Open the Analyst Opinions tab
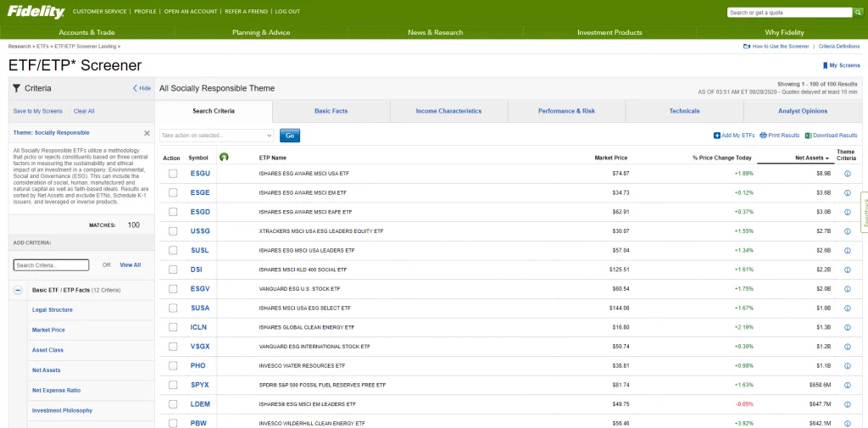Image resolution: width=868 pixels, height=428 pixels. 802,111
